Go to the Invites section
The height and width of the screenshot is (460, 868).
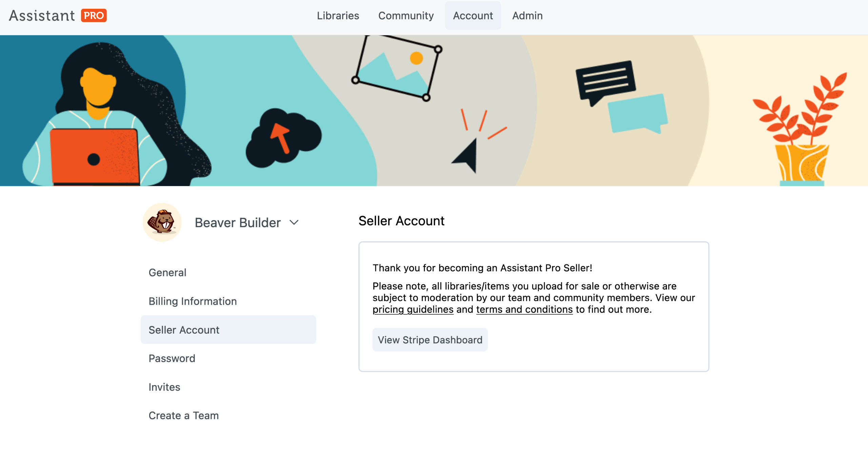(164, 387)
